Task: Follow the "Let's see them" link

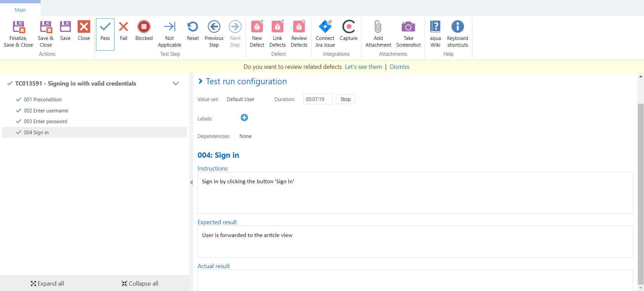Action: pos(363,67)
